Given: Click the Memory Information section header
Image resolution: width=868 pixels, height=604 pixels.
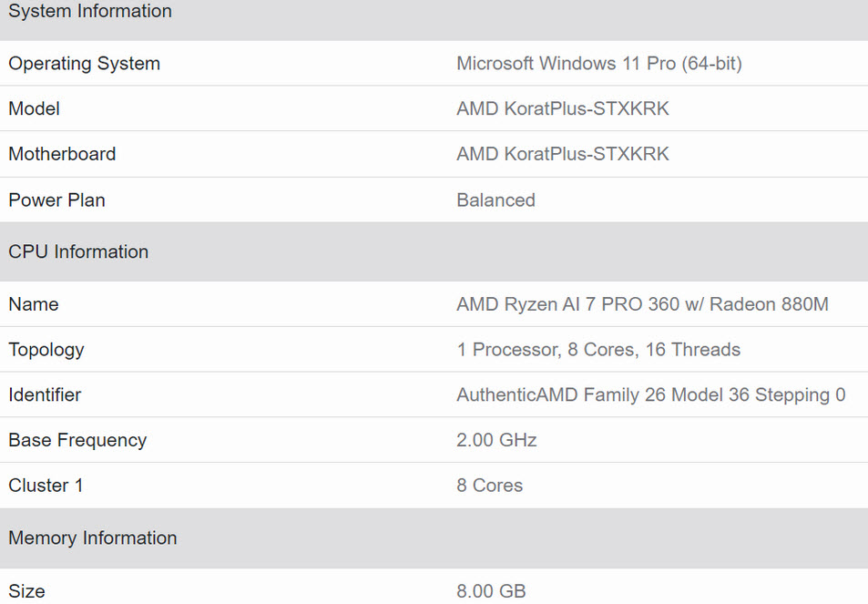Looking at the screenshot, I should 92,538.
